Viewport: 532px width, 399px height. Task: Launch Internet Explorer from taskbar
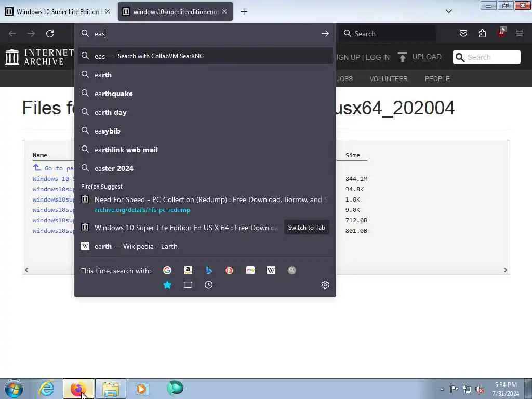point(46,389)
